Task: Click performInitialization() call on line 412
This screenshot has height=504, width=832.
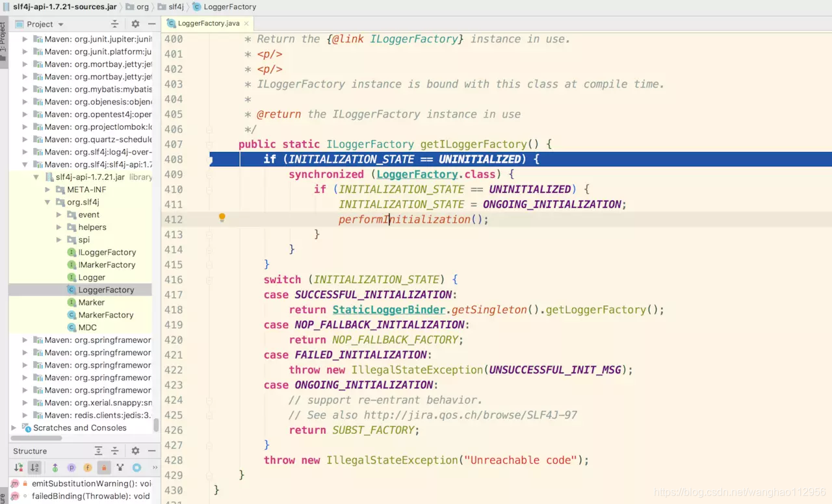Action: 413,220
